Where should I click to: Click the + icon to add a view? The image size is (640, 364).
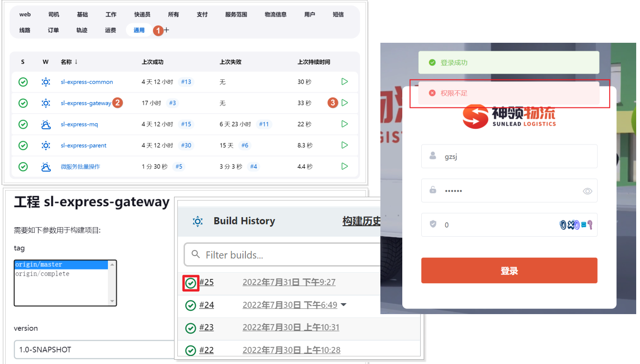click(165, 29)
